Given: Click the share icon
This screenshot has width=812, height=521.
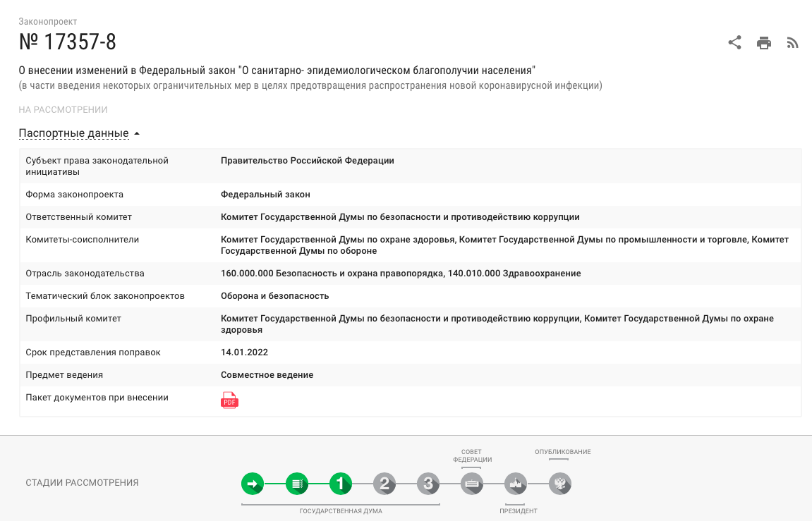Looking at the screenshot, I should (x=734, y=43).
